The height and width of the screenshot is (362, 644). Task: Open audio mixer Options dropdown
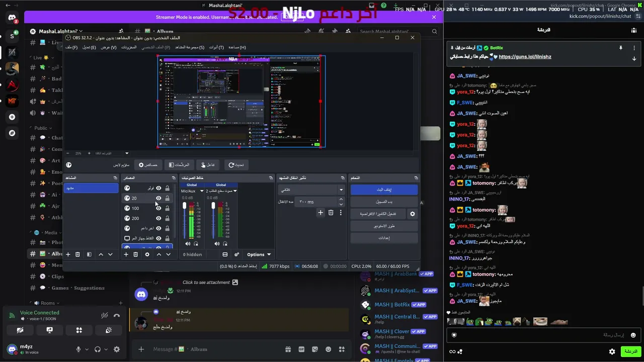[x=259, y=254]
